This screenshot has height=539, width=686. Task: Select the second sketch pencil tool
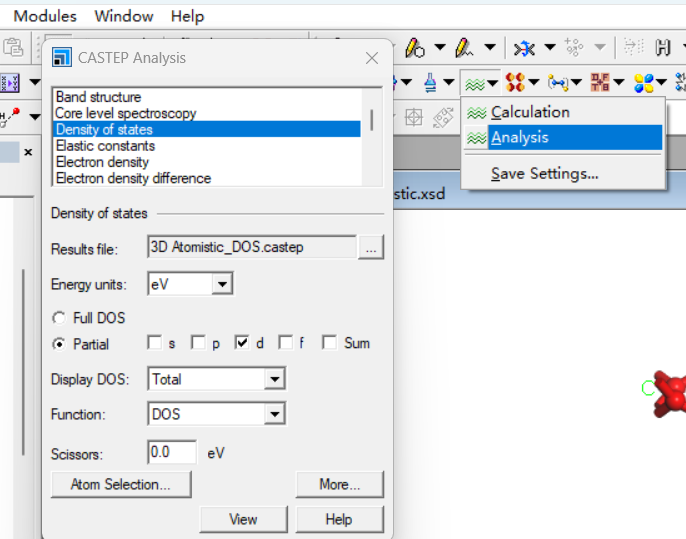coord(464,47)
